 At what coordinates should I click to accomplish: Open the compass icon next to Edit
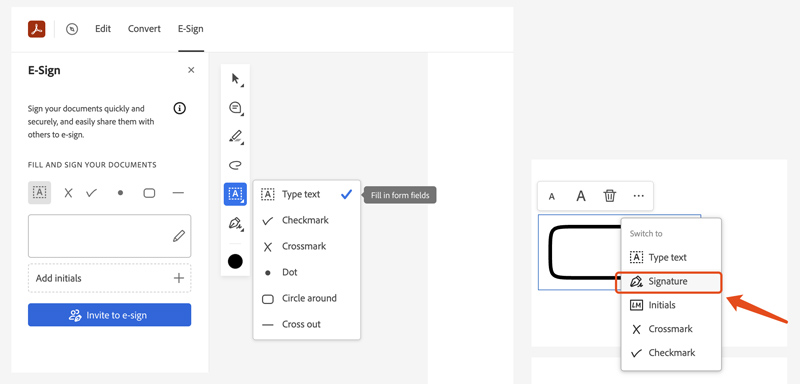point(72,29)
